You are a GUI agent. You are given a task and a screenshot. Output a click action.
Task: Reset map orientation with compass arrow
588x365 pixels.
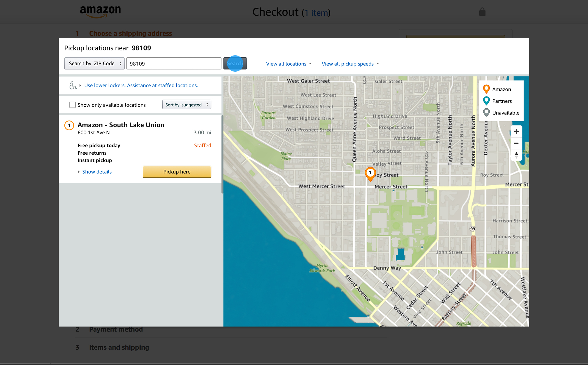[x=516, y=155]
